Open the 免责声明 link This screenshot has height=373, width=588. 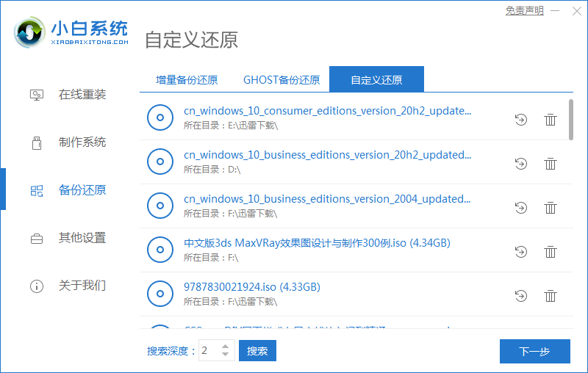point(524,10)
